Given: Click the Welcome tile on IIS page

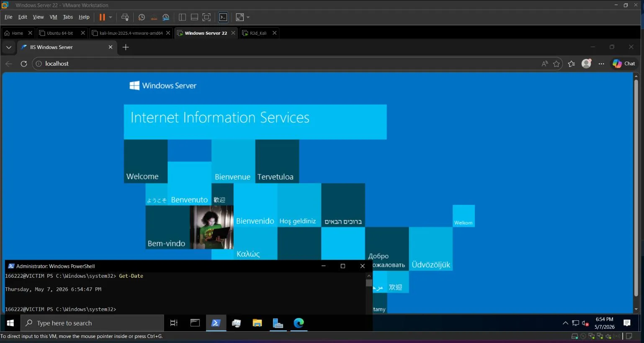Looking at the screenshot, I should pos(146,161).
